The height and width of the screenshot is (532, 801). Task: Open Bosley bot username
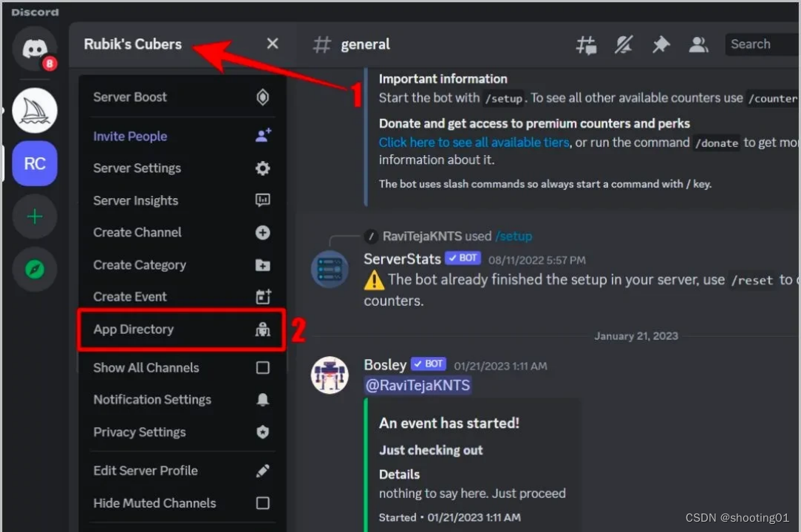point(385,365)
